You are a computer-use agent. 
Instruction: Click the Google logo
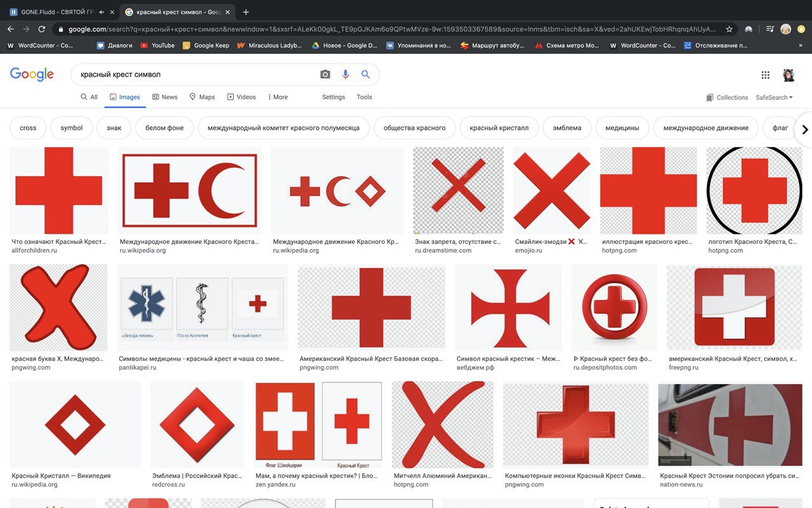pyautogui.click(x=32, y=74)
